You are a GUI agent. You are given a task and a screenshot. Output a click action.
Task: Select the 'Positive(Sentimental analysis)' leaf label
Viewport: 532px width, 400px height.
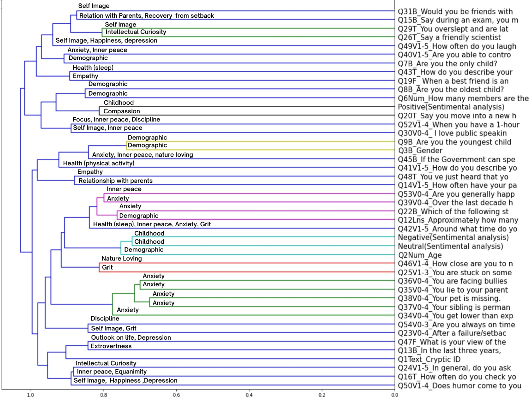[x=451, y=107]
